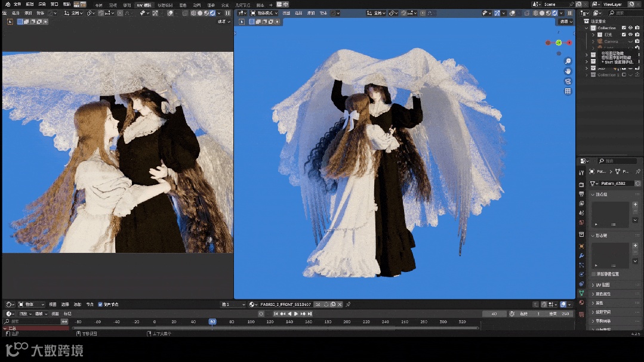Image resolution: width=644 pixels, height=362 pixels.
Task: Switch perspective with the grid icon
Action: tap(568, 91)
